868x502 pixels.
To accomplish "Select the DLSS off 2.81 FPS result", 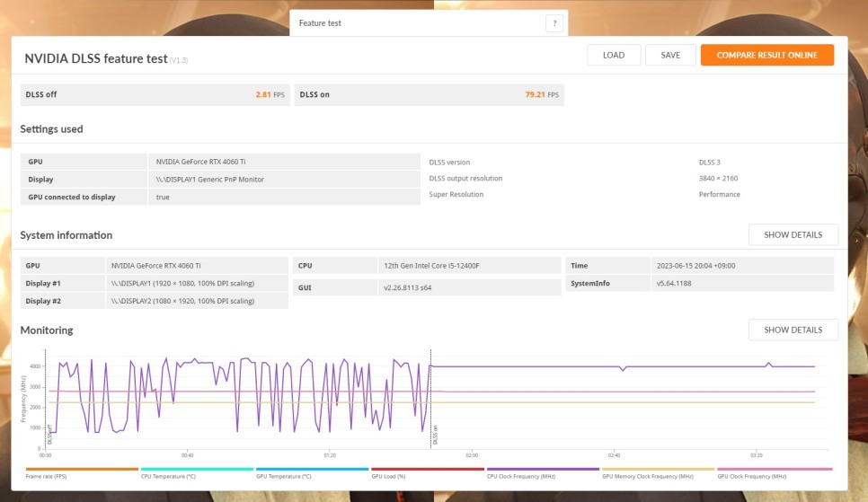I will point(155,94).
